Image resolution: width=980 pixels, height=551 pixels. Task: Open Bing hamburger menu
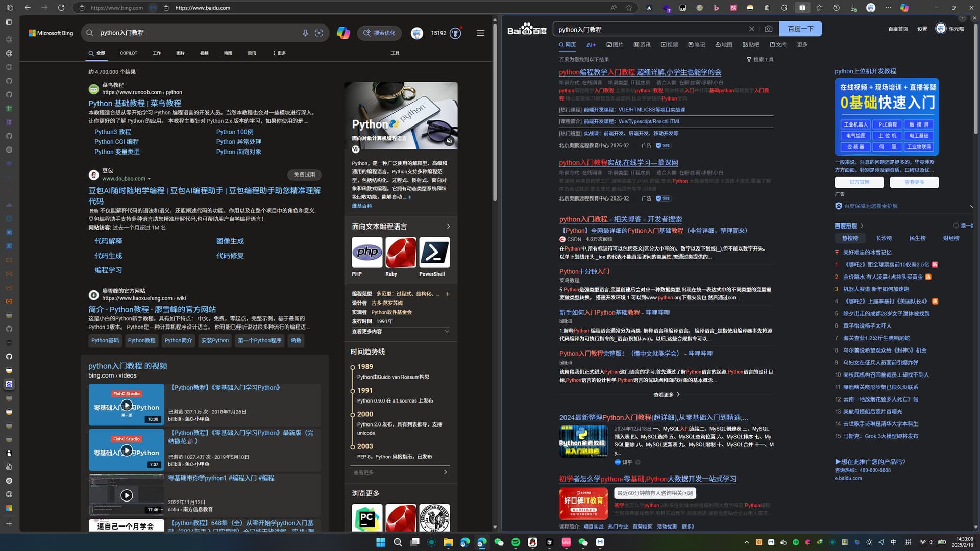480,33
